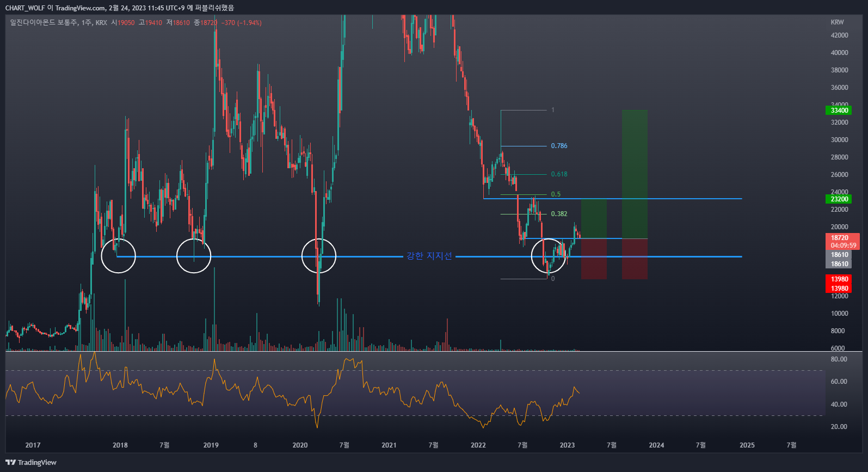The image size is (868, 472).
Task: Select the green 23200 price label
Action: [839, 199]
